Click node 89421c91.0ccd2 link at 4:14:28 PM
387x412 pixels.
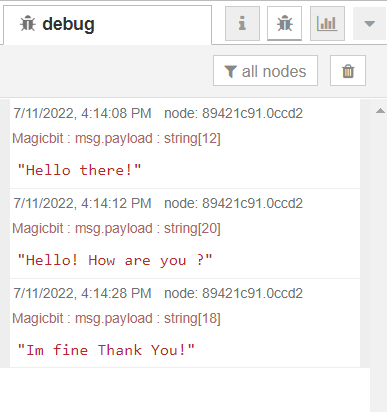coord(233,293)
